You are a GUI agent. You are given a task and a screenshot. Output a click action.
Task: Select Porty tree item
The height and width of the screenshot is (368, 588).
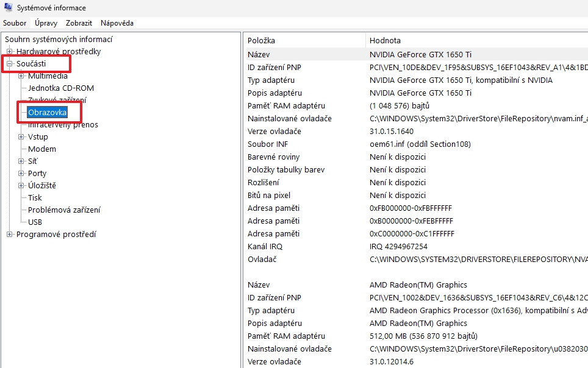(x=37, y=173)
